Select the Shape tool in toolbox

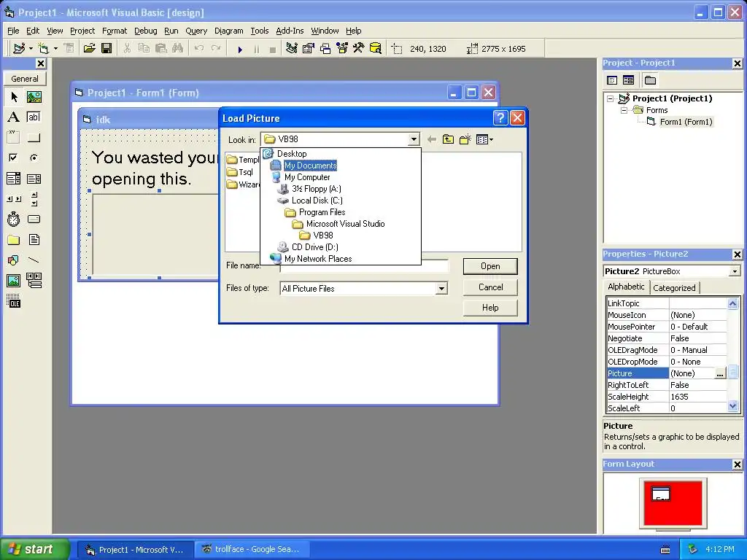coord(14,260)
